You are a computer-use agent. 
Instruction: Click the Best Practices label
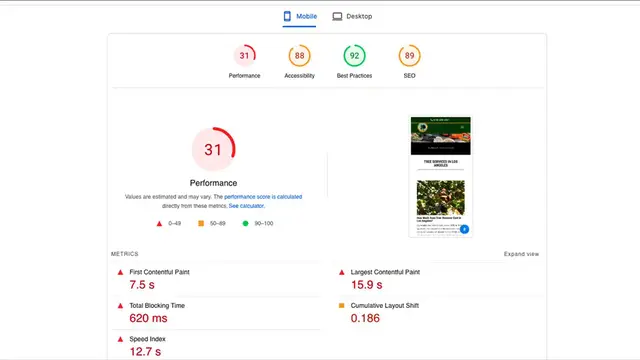[354, 76]
